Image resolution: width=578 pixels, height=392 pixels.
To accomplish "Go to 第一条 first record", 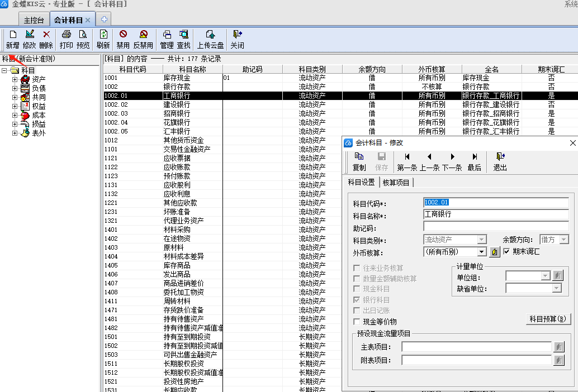I will click(x=407, y=162).
